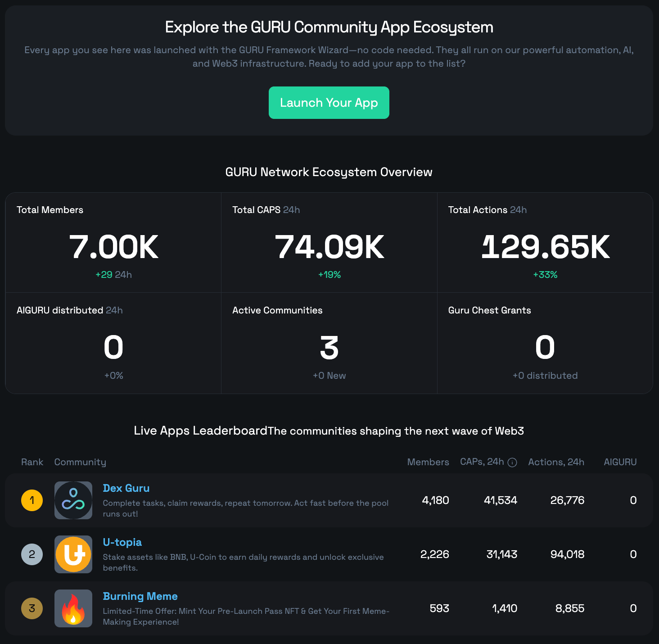
Task: Open the U-topia community link
Action: [122, 542]
